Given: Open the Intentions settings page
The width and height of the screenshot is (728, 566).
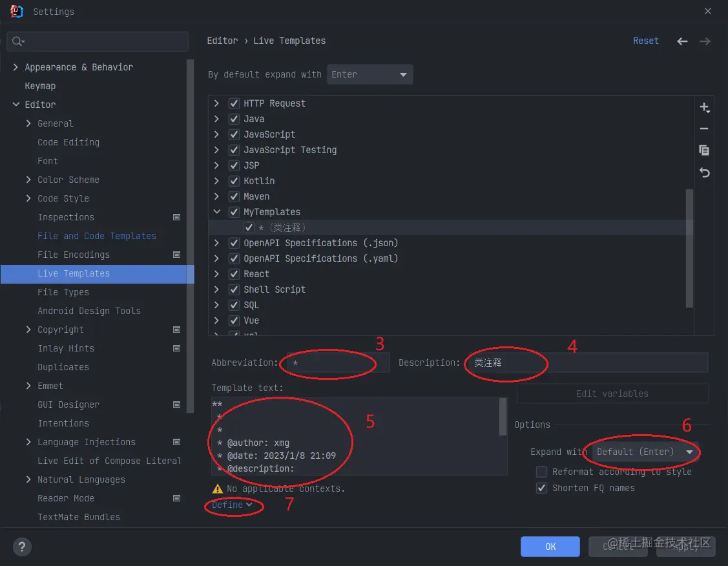Looking at the screenshot, I should tap(63, 423).
